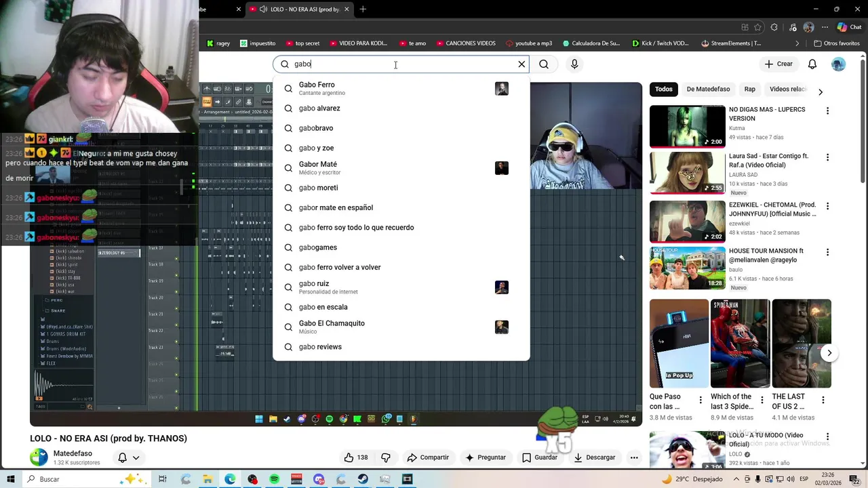Open browser settings and more menu
Image resolution: width=868 pixels, height=488 pixels.
824,27
